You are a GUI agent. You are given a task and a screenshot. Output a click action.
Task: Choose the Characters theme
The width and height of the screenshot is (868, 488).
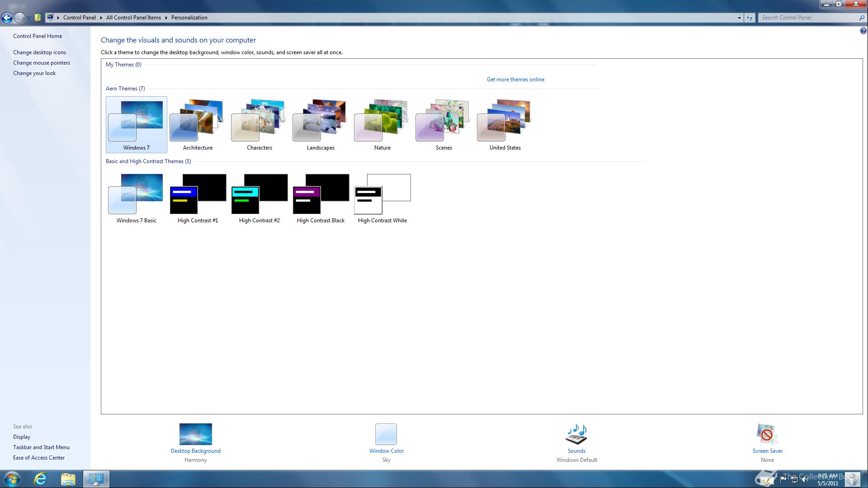pos(259,125)
